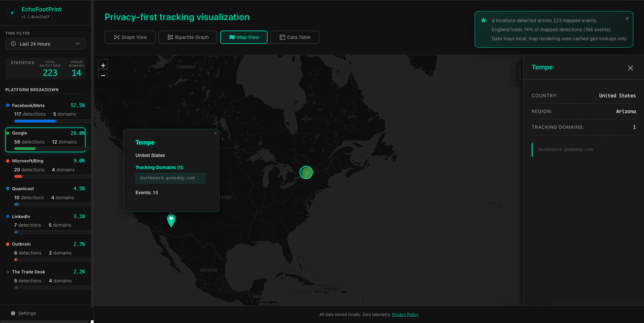This screenshot has width=644, height=323.
Task: Switch to the Graph View tab
Action: click(x=130, y=37)
